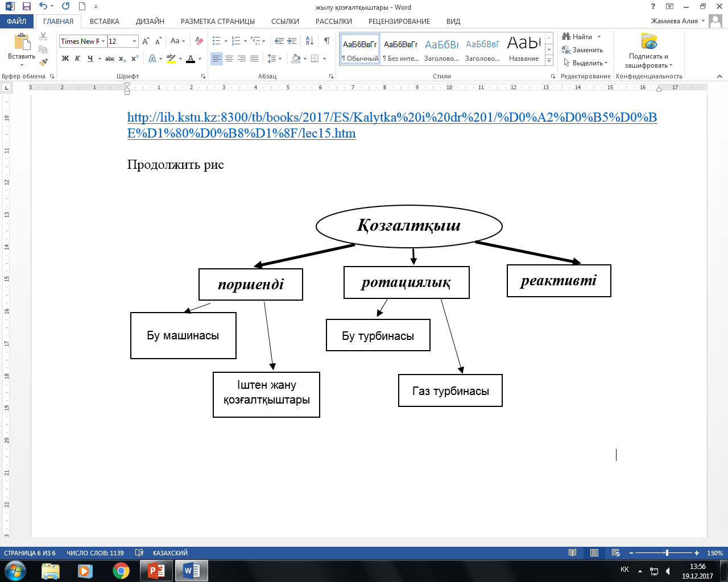The image size is (728, 582).
Task: Apply text effects and typography
Action: coord(152,59)
